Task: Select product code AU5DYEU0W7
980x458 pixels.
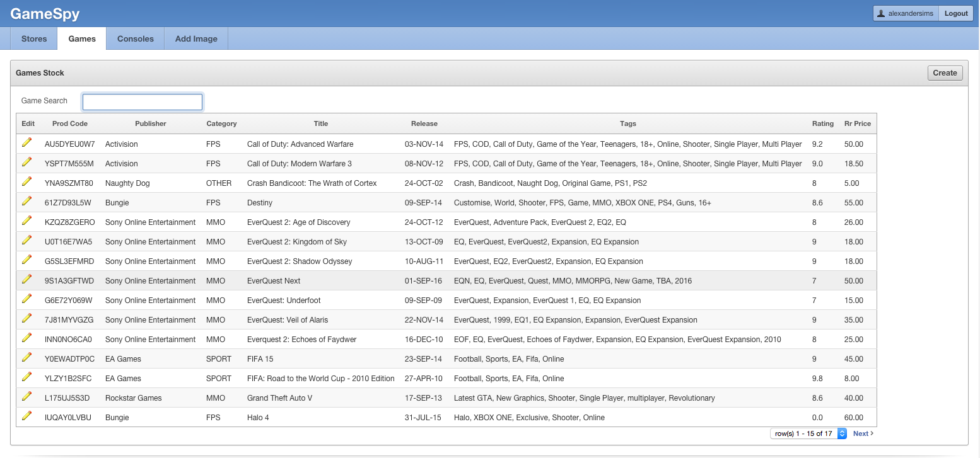Action: (70, 144)
